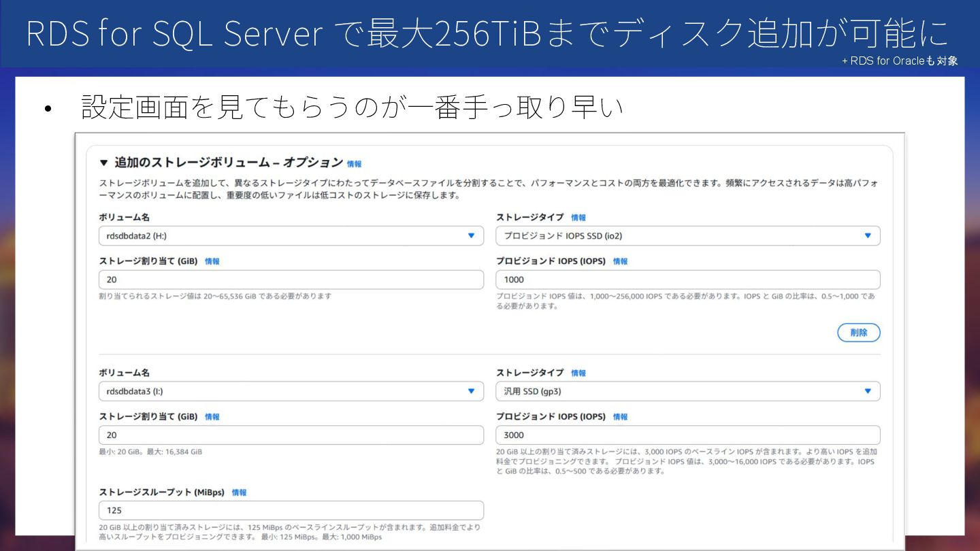Viewport: 980px width, 551px height.
Task: Click 情報 link beside second プロビジョンド IOPS label
Action: (x=620, y=417)
